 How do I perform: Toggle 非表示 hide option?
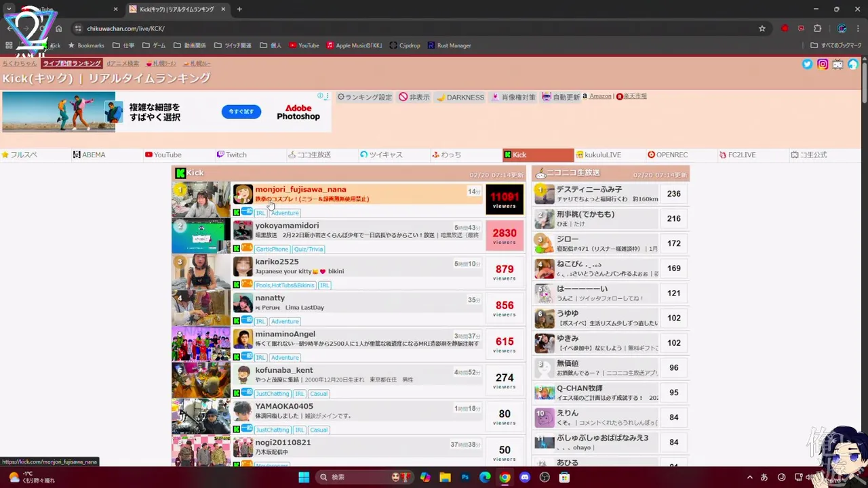pyautogui.click(x=414, y=97)
